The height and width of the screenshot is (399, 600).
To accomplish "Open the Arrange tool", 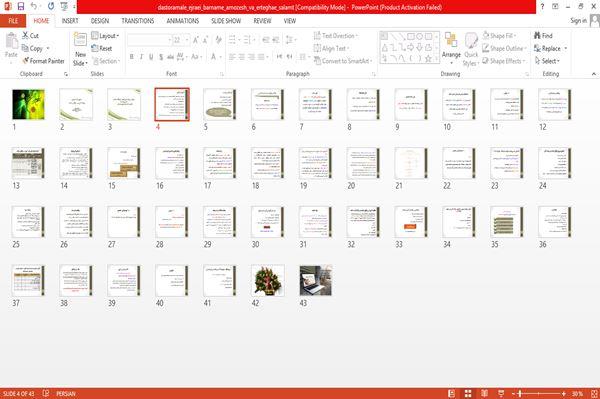I will pyautogui.click(x=451, y=48).
